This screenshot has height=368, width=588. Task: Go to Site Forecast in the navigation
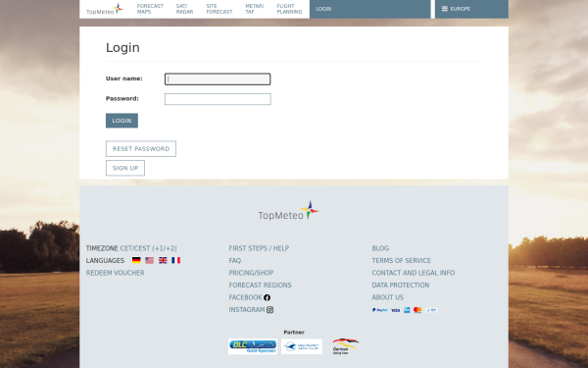(x=219, y=9)
